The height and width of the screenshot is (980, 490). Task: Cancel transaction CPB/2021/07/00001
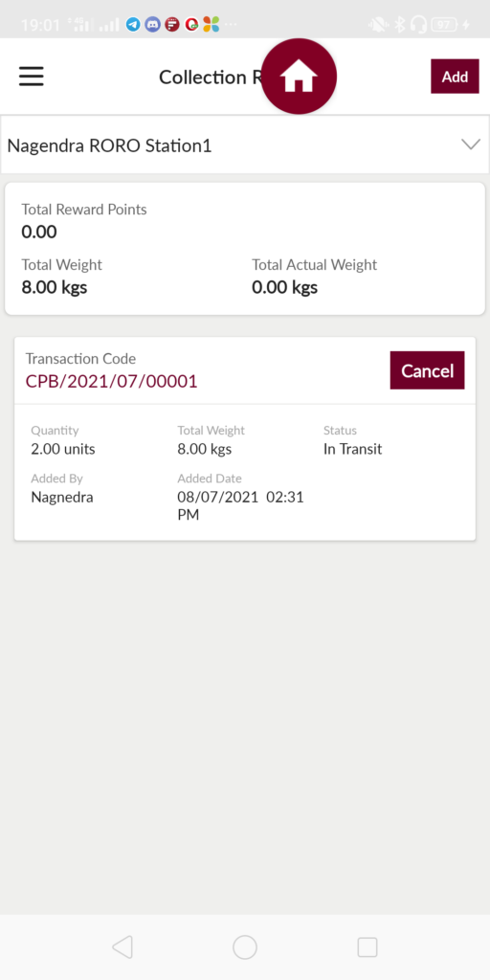point(427,370)
